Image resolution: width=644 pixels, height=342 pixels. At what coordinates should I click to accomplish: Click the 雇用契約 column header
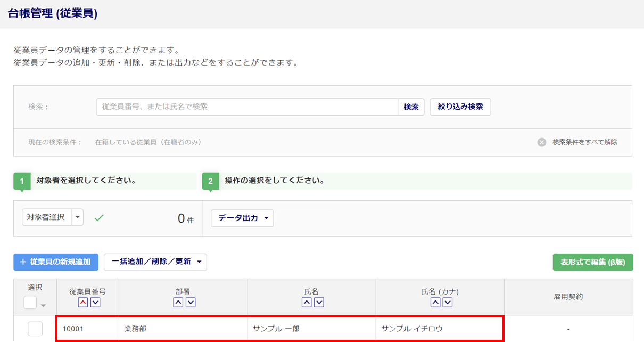(568, 297)
